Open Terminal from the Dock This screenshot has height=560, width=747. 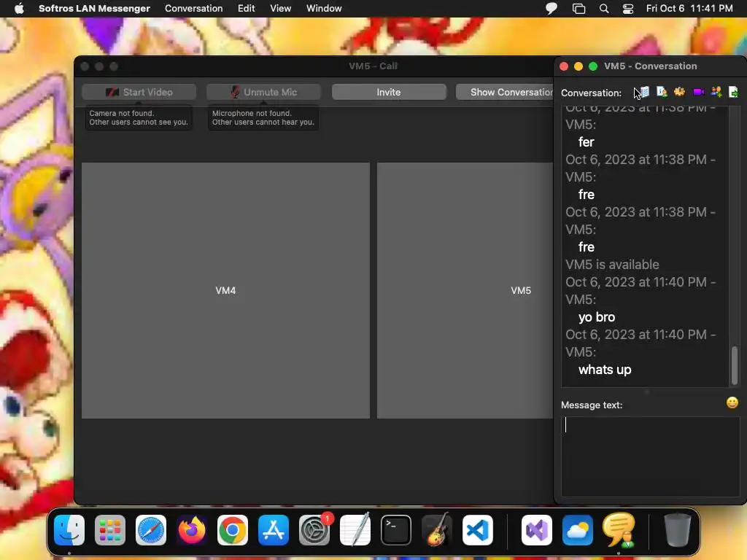(396, 530)
